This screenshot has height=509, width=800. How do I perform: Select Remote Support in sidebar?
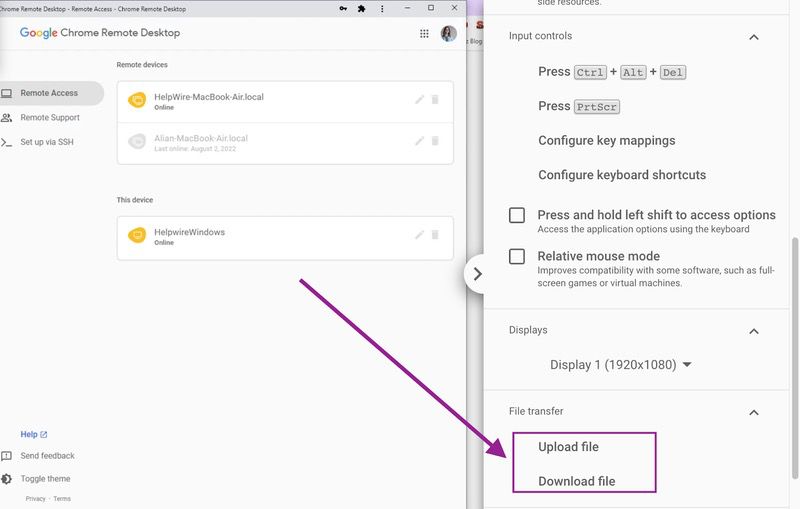point(50,118)
